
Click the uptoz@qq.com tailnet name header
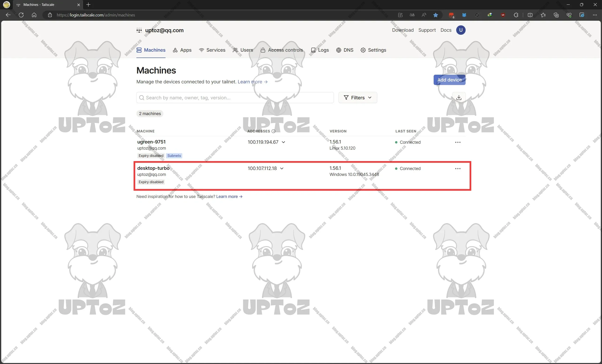(164, 30)
